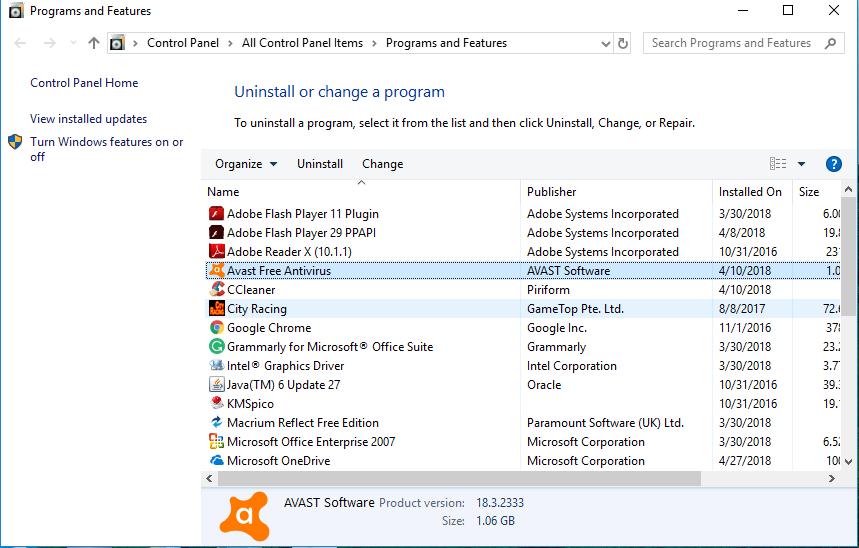Click the Macrium Reflect icon
This screenshot has width=859, height=548.
pos(216,423)
